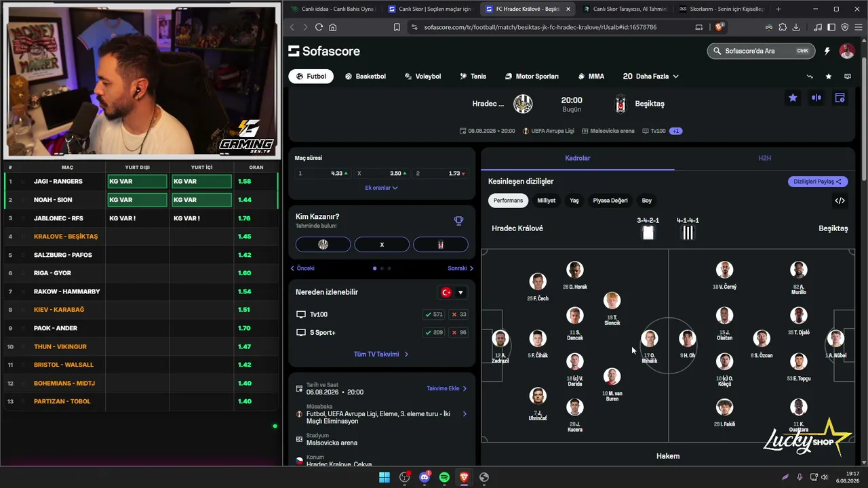This screenshot has height=488, width=868.
Task: Expand the +1 extra TV channels badge
Action: [x=675, y=131]
